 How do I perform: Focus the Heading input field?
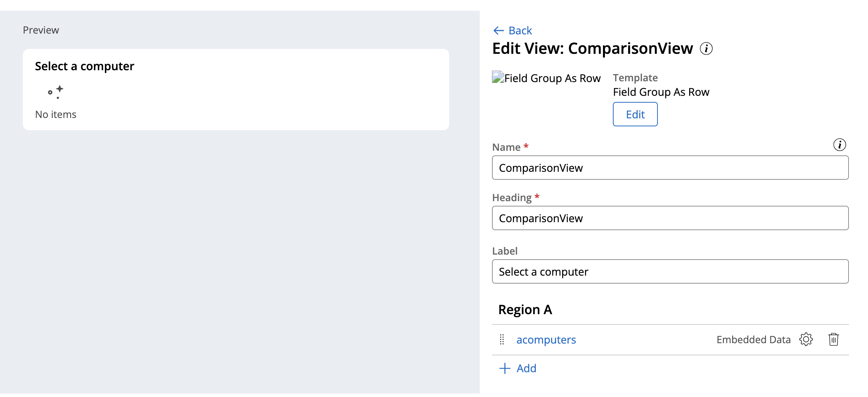(x=670, y=218)
